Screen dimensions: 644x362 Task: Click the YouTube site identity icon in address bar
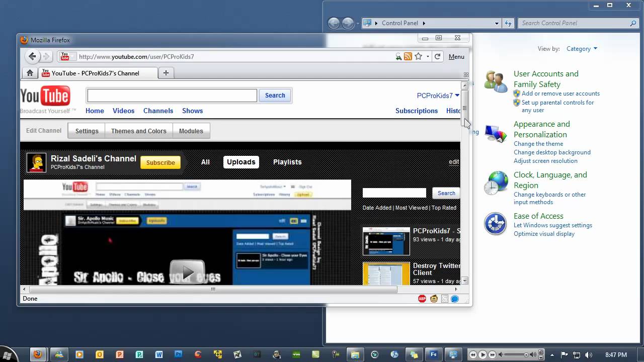(x=65, y=57)
